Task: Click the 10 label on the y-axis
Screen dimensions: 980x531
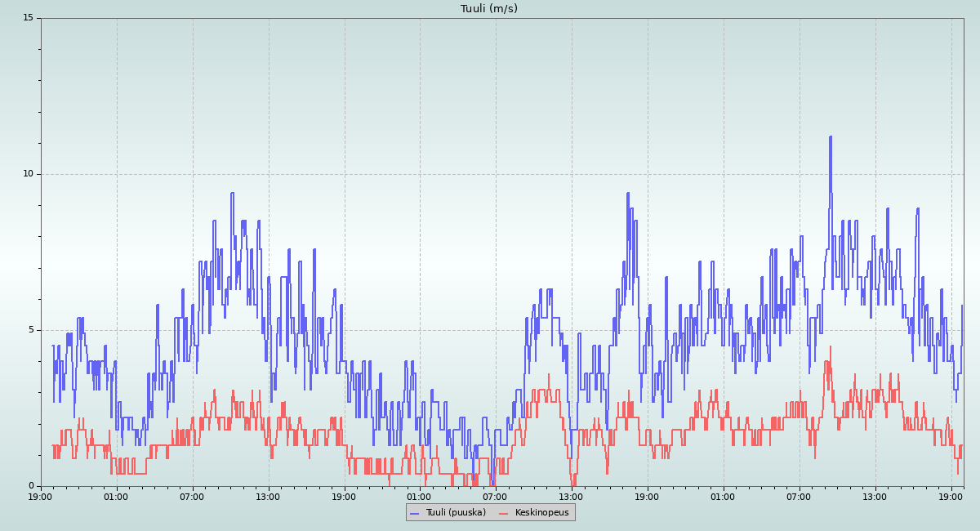Action: [28, 174]
